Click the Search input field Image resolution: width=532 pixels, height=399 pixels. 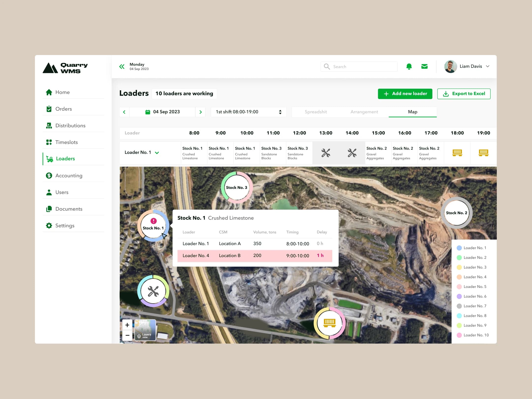(359, 66)
